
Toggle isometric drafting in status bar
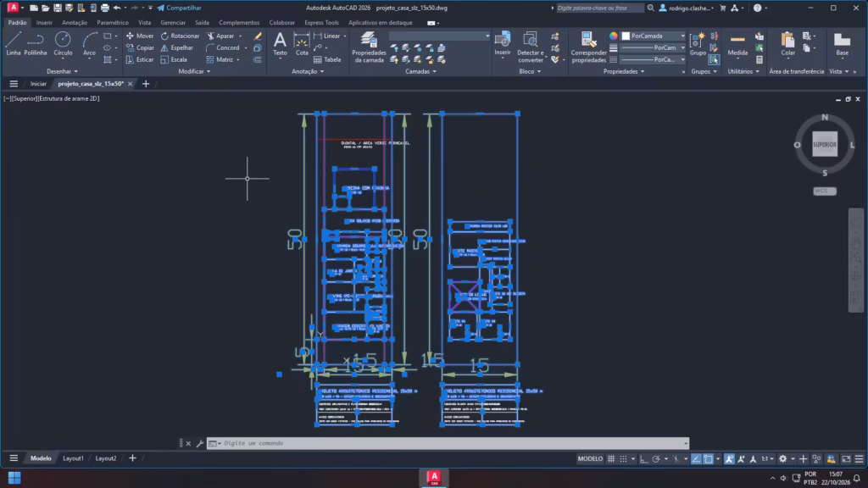pos(676,458)
